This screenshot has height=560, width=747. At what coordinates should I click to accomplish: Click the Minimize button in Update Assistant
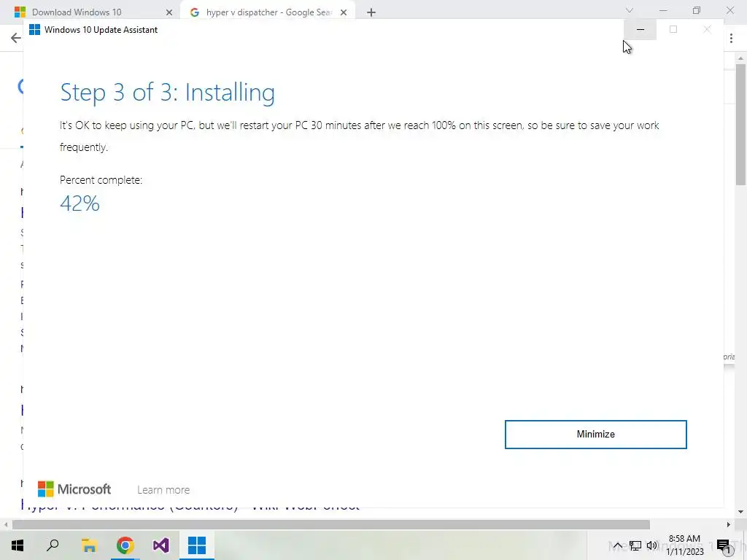tap(595, 435)
